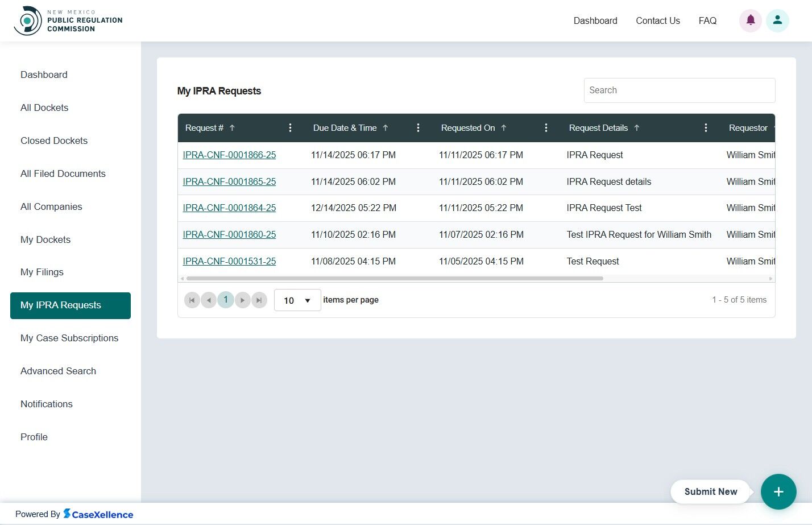Select page 1 in pagination
Viewport: 812px width, 525px height.
click(226, 300)
